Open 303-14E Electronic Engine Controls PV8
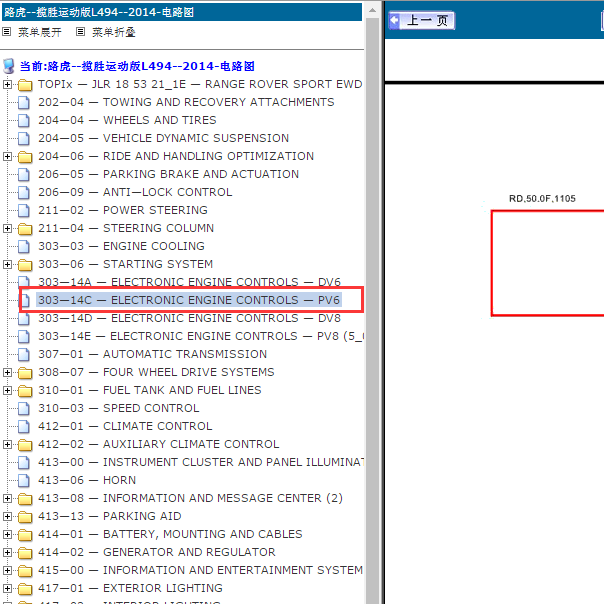Viewport: 604px width, 604px height. 200,336
